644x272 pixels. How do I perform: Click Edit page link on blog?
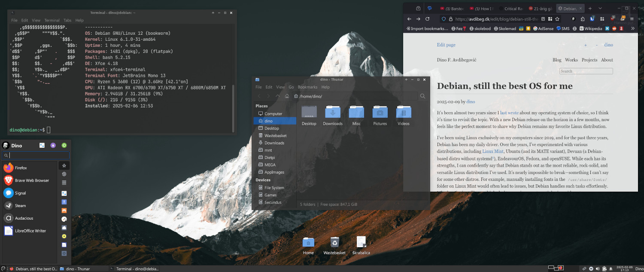coord(446,45)
